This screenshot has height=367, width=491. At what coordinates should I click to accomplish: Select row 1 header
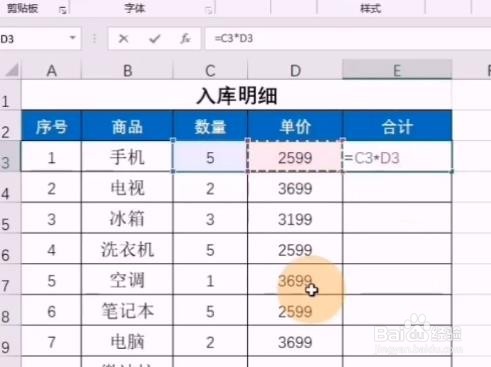pos(10,95)
